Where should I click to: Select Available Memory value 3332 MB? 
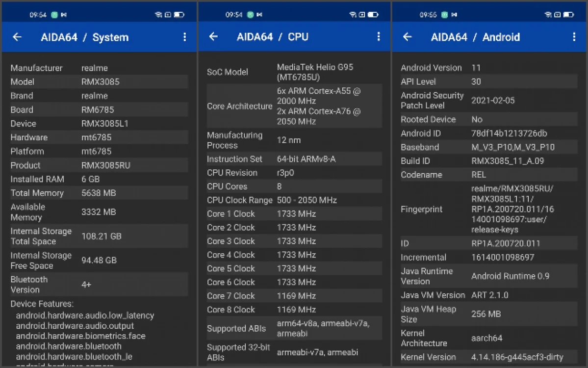[x=99, y=212]
